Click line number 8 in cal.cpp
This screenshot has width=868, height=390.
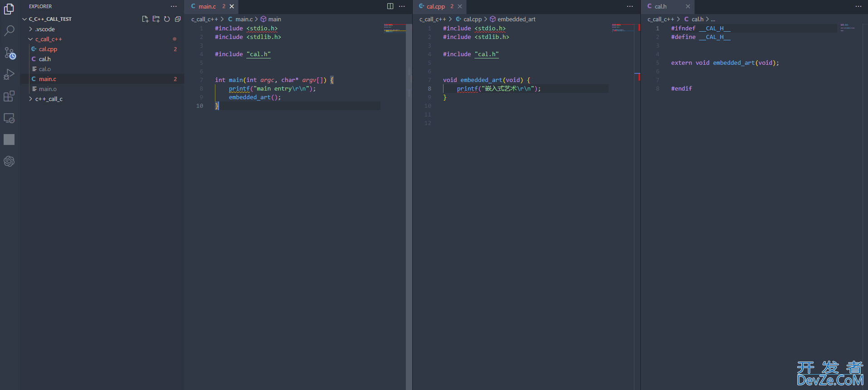429,88
